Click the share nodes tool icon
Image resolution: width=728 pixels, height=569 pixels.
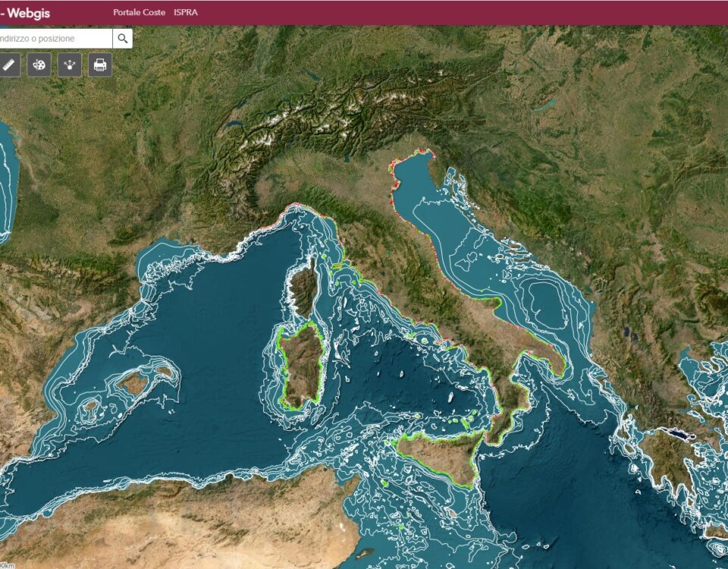(x=69, y=65)
